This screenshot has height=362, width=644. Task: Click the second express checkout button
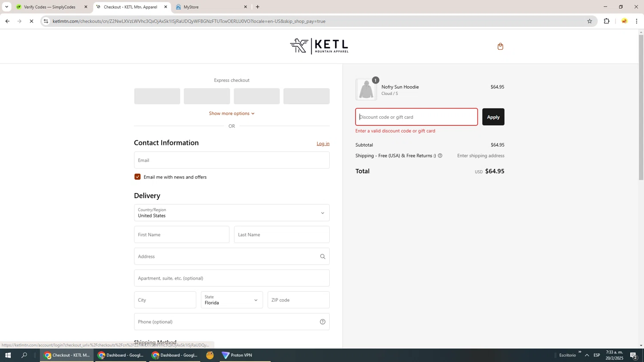(x=207, y=96)
